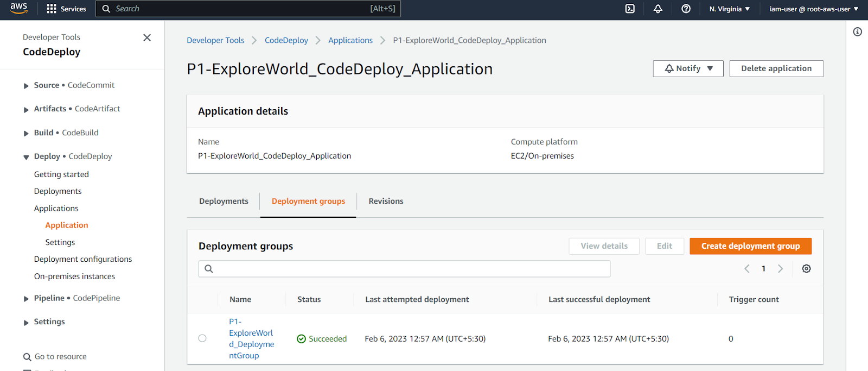Go to Developer Tools breadcrumb

(x=215, y=40)
